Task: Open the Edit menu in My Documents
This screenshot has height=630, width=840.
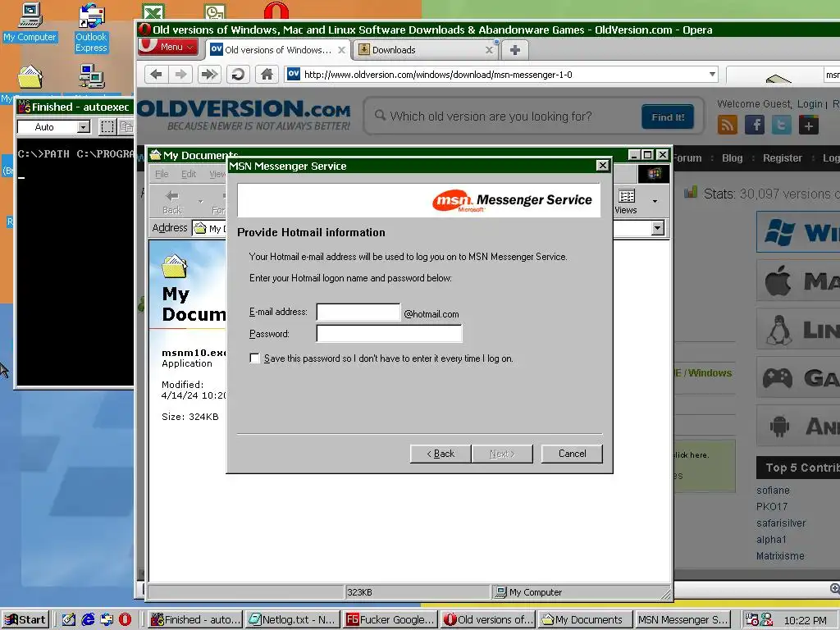Action: (x=189, y=174)
